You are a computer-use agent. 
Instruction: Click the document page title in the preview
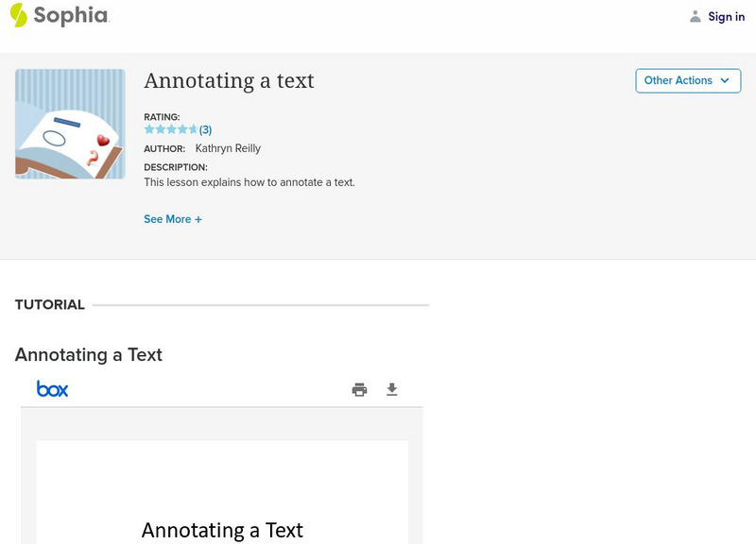coord(222,530)
